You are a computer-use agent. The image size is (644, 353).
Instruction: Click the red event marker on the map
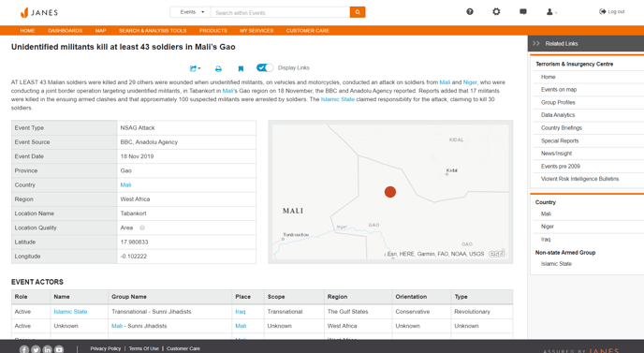[x=390, y=192]
